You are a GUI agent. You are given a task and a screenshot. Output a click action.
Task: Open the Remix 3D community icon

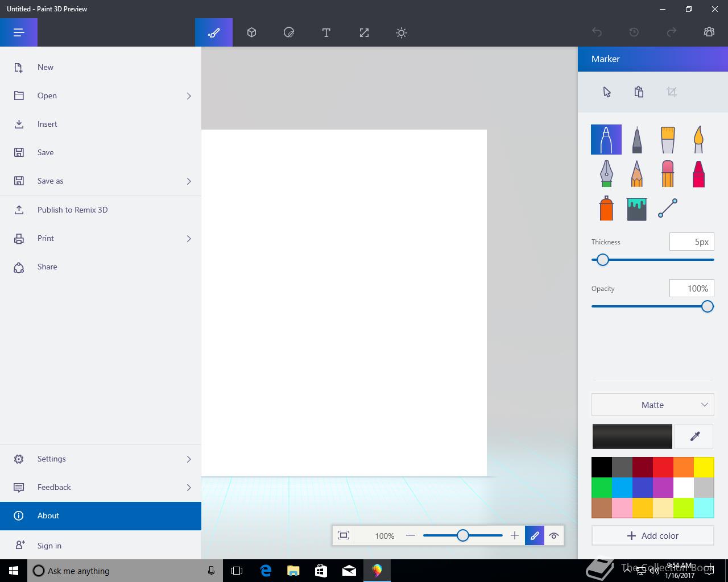pyautogui.click(x=709, y=32)
